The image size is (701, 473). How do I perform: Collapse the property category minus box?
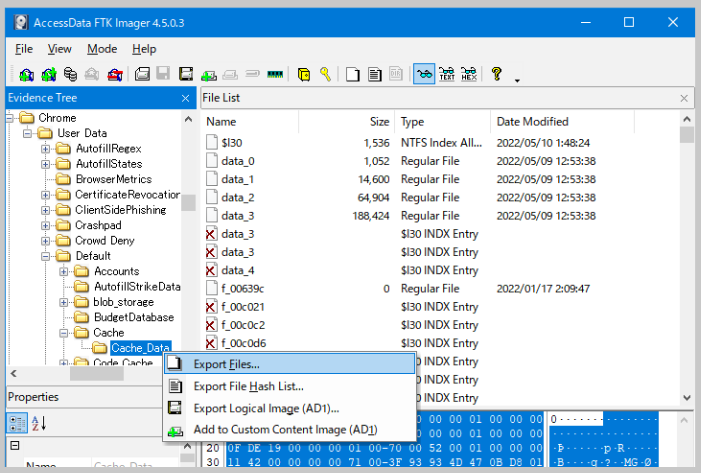point(15,445)
